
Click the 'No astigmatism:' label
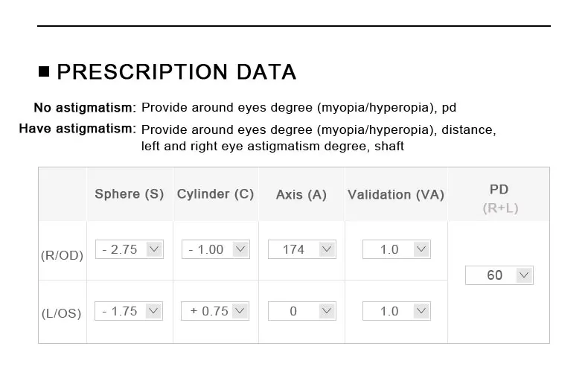tap(85, 107)
